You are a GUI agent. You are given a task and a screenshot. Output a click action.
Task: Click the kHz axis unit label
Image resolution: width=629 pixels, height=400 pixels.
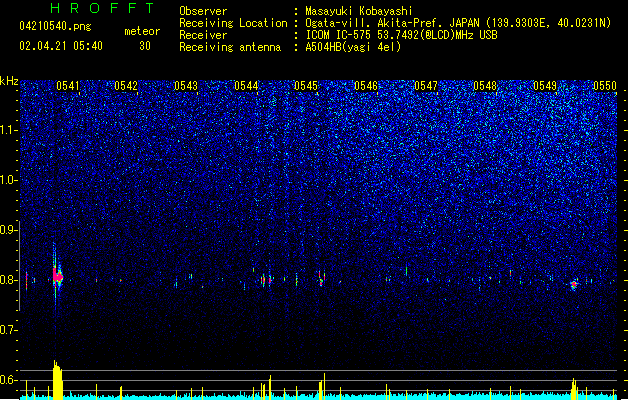tap(9, 81)
